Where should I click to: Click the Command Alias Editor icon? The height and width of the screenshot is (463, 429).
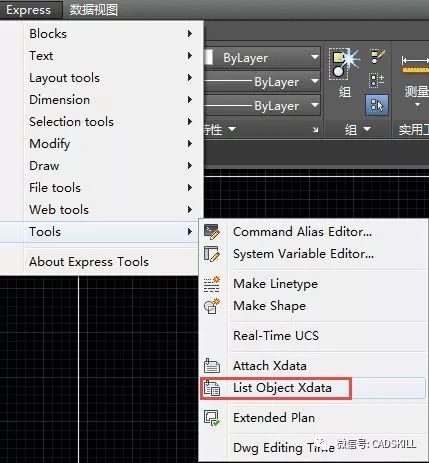pyautogui.click(x=212, y=232)
